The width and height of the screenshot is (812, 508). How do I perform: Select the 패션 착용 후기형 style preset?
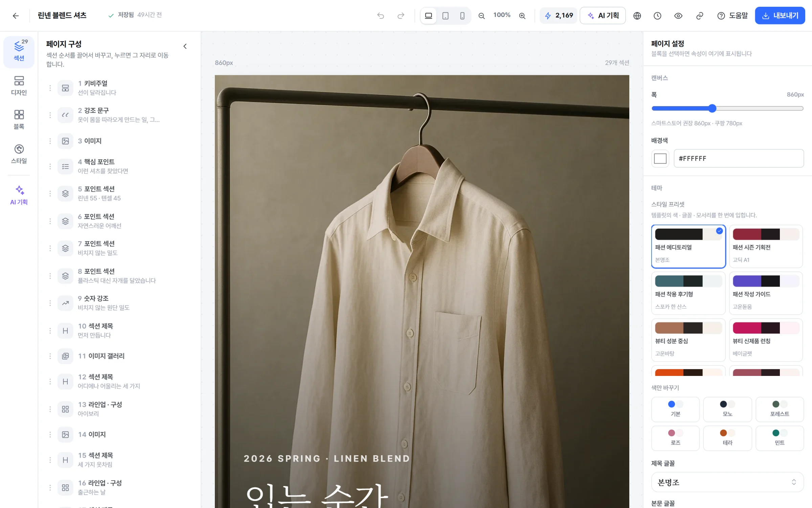(688, 293)
